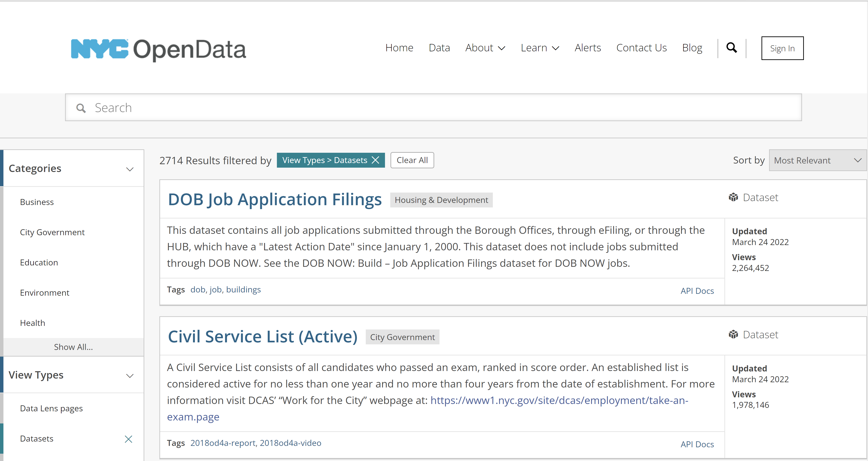
Task: Focus the main Search input field
Action: click(x=438, y=108)
